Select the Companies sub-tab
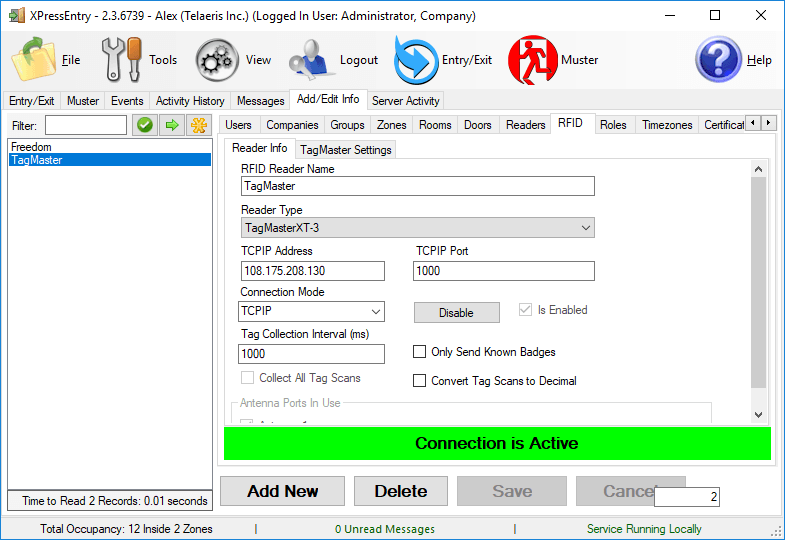785x540 pixels. click(292, 125)
